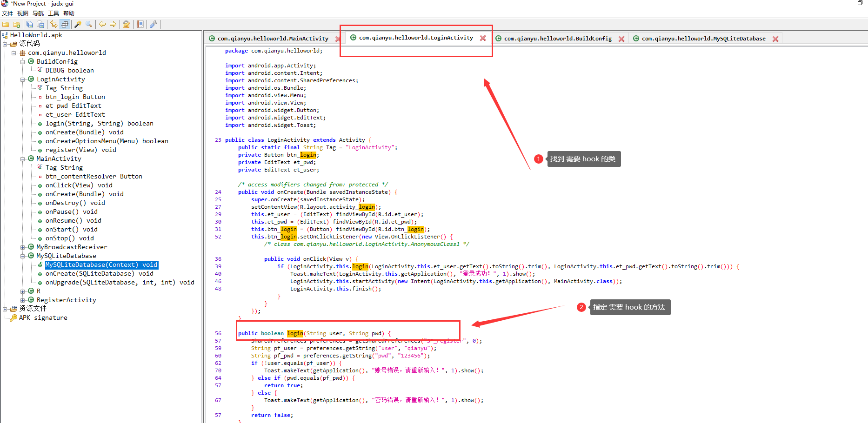Close the MySQLiteDatabase tab
The width and height of the screenshot is (868, 423).
click(x=775, y=39)
